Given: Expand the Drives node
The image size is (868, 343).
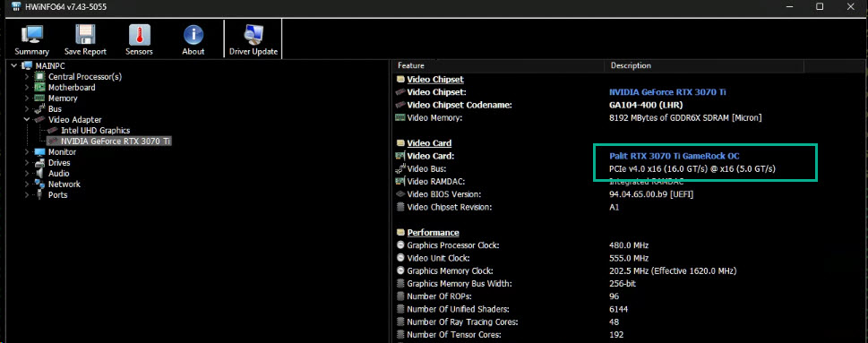Looking at the screenshot, I should coord(27,163).
